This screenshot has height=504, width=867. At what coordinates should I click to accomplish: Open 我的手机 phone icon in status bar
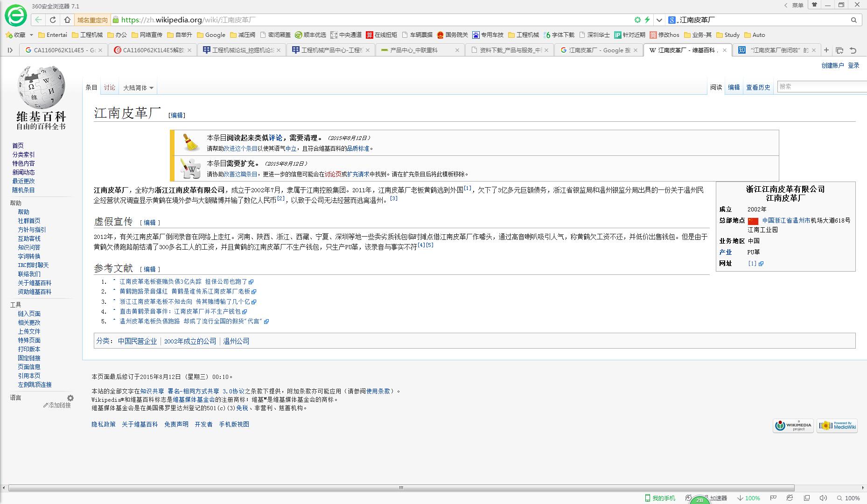[660, 498]
